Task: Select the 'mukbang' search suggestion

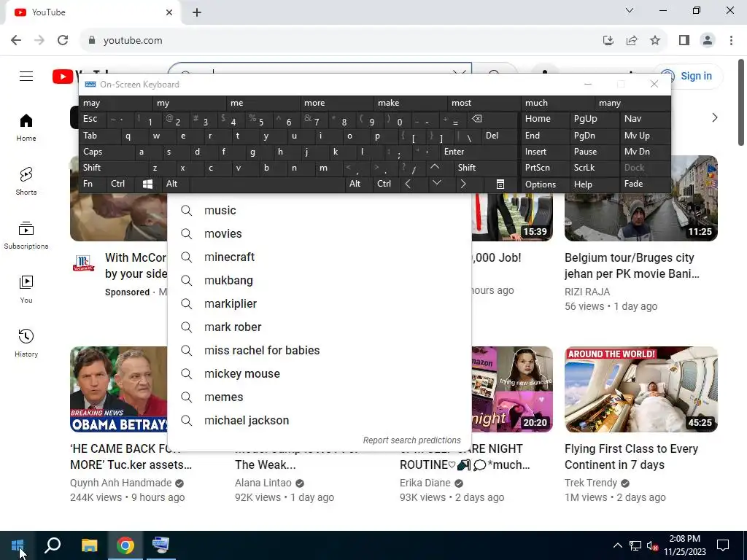Action: 320,281
